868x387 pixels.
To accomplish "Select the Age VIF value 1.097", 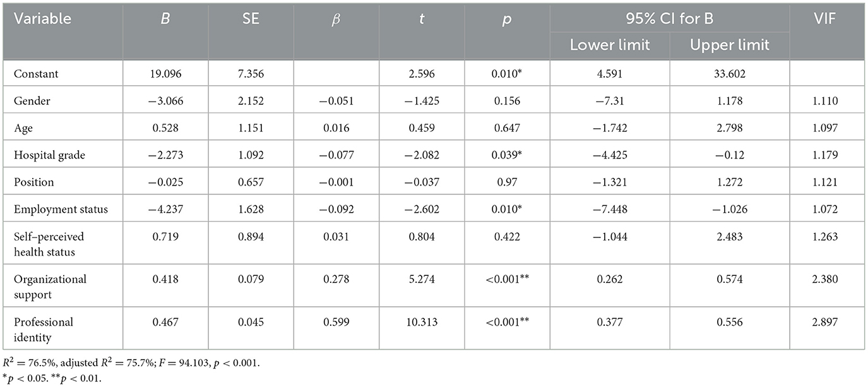I will 826,128.
